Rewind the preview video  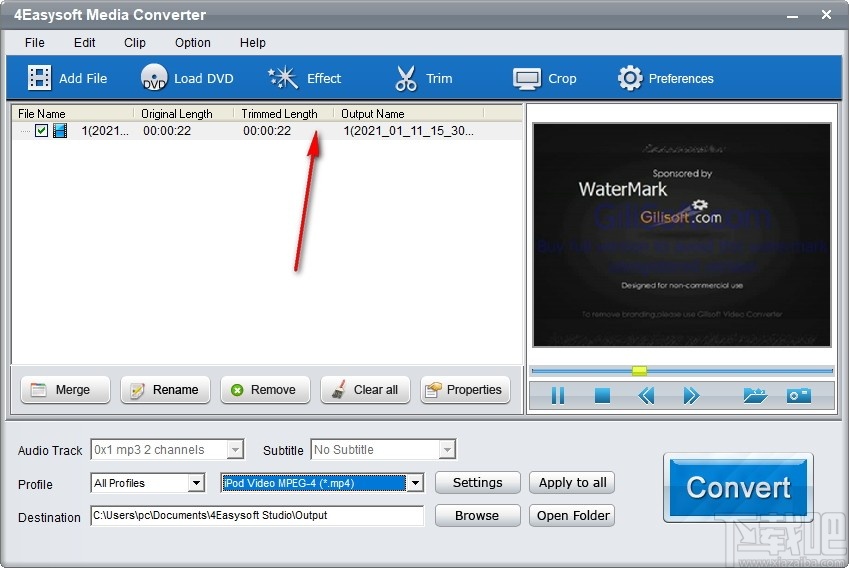pos(646,395)
